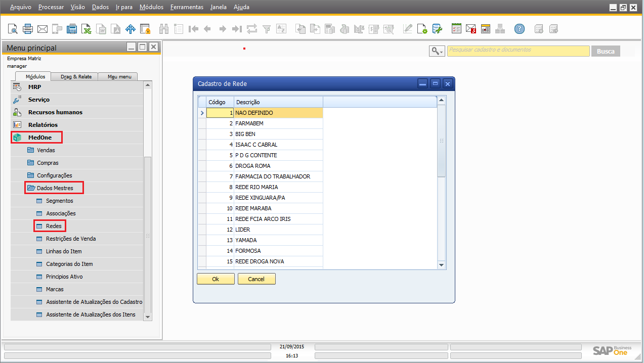The image size is (644, 363).
Task: Open the Arquivo menu
Action: 21,7
